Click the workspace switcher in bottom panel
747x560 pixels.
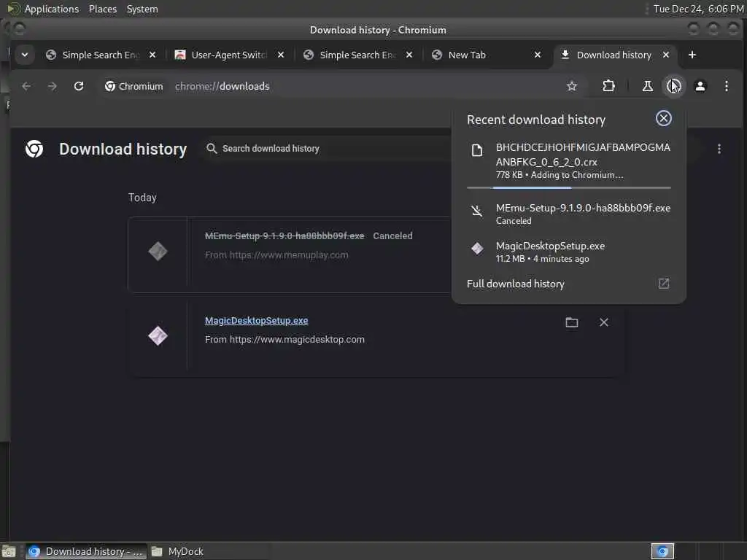click(662, 551)
